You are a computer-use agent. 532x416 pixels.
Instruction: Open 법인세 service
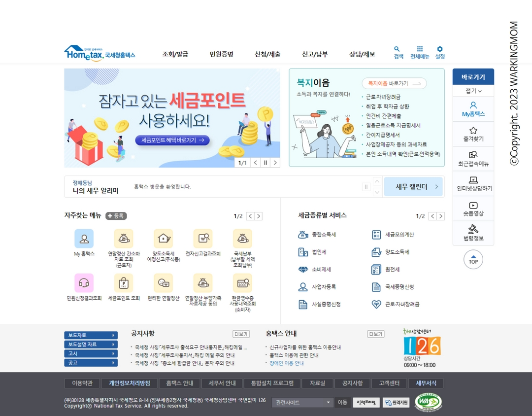312,252
